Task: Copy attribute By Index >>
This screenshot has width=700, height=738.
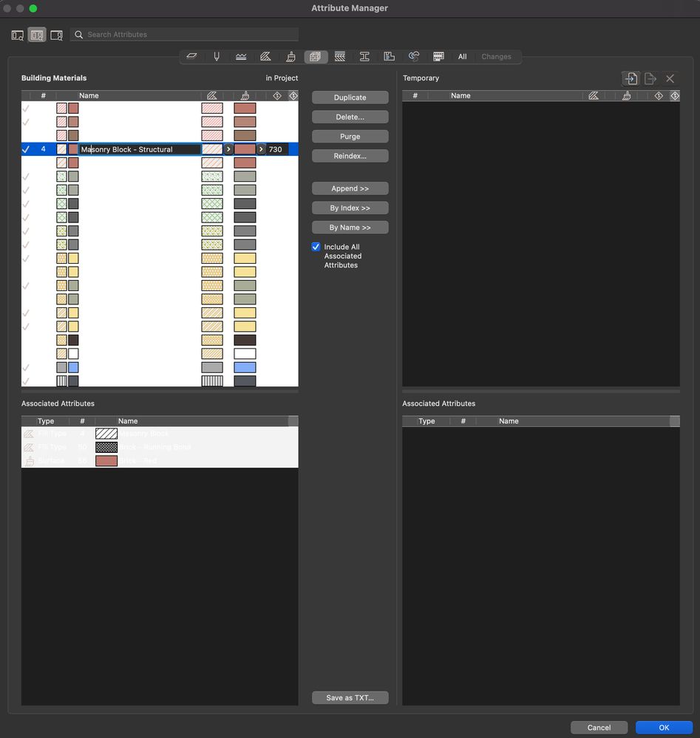Action: (x=350, y=208)
